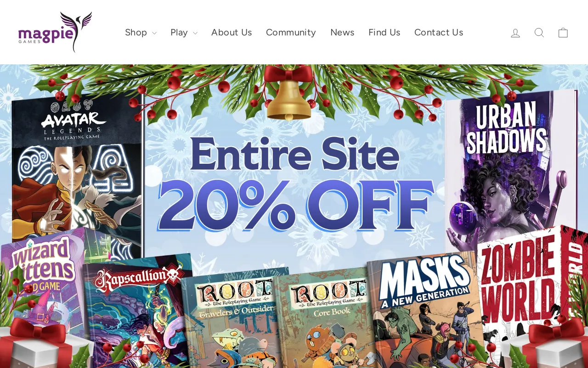The width and height of the screenshot is (588, 368).
Task: Open the search magnifier icon
Action: 539,33
